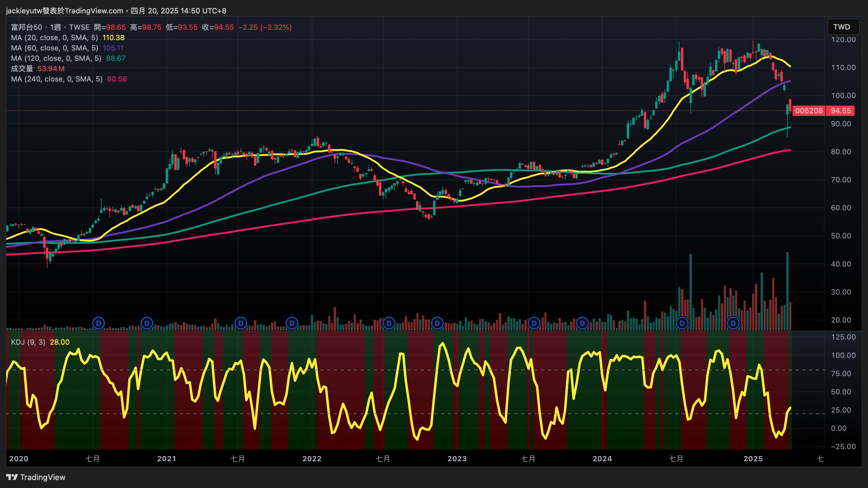Viewport: 868px width, 488px height.
Task: Click the 2023 label on time axis
Action: pos(457,459)
